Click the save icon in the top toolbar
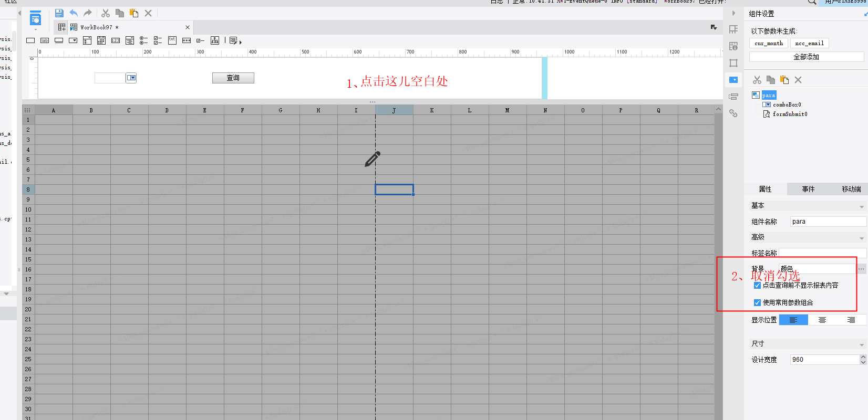This screenshot has height=420, width=868. (59, 13)
